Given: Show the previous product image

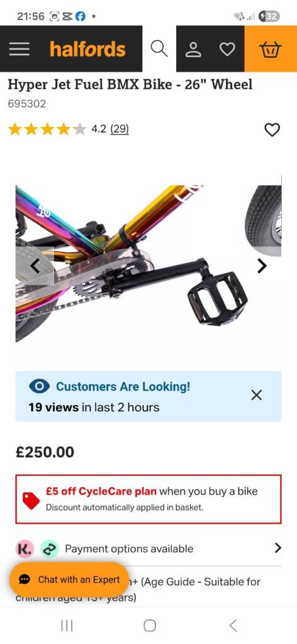Looking at the screenshot, I should [x=35, y=266].
